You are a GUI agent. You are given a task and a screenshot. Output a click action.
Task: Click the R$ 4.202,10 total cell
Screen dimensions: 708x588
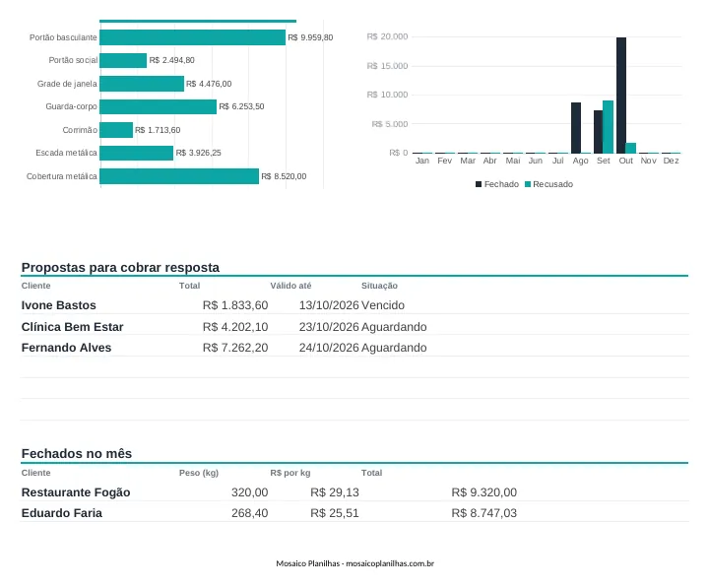coord(235,327)
